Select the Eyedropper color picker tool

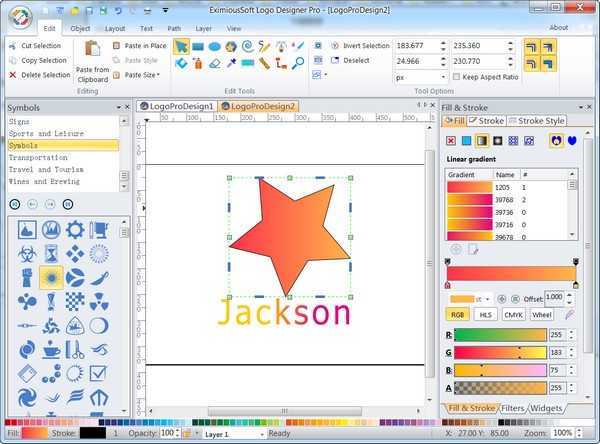tap(231, 63)
